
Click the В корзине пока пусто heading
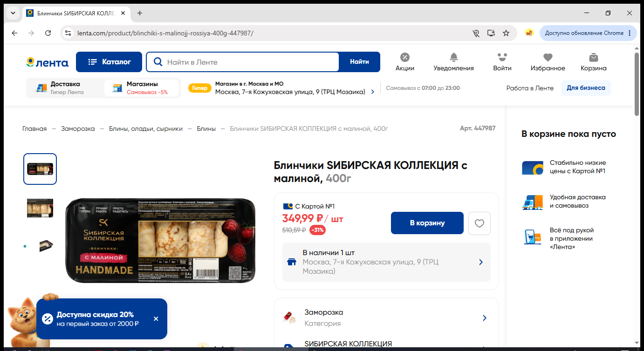(569, 134)
